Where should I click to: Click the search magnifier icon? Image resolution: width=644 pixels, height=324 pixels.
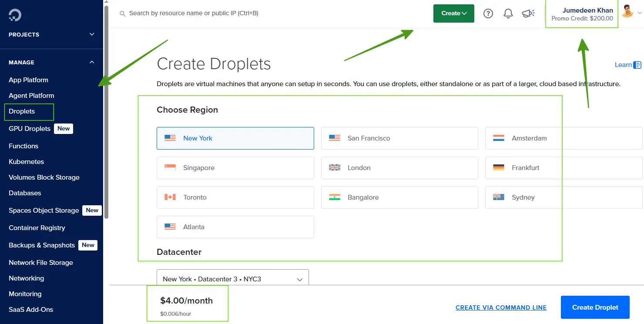pos(122,13)
